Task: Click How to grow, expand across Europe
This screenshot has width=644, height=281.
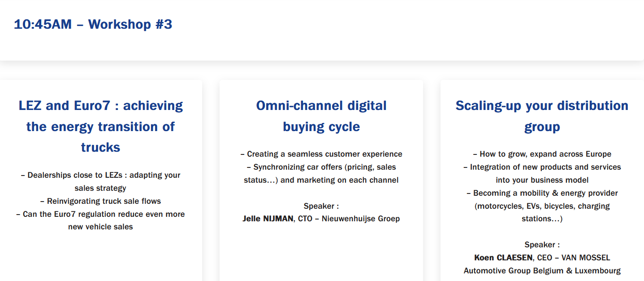Action: [542, 154]
